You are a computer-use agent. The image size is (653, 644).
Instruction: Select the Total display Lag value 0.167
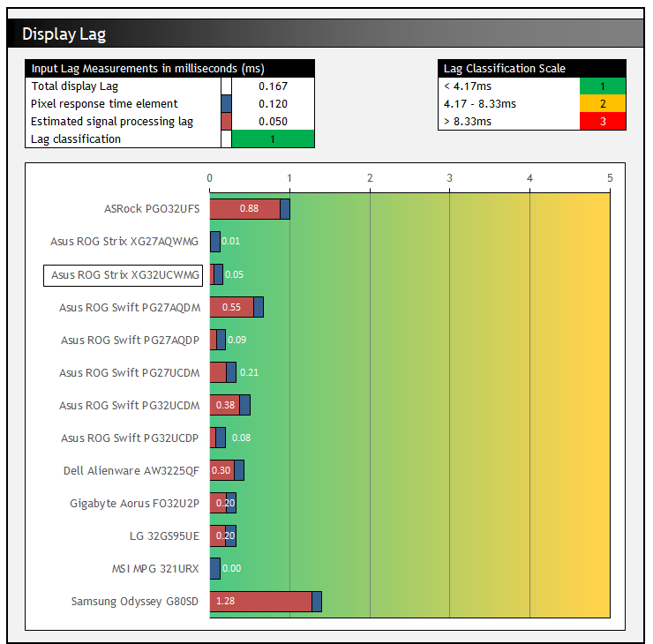[273, 86]
